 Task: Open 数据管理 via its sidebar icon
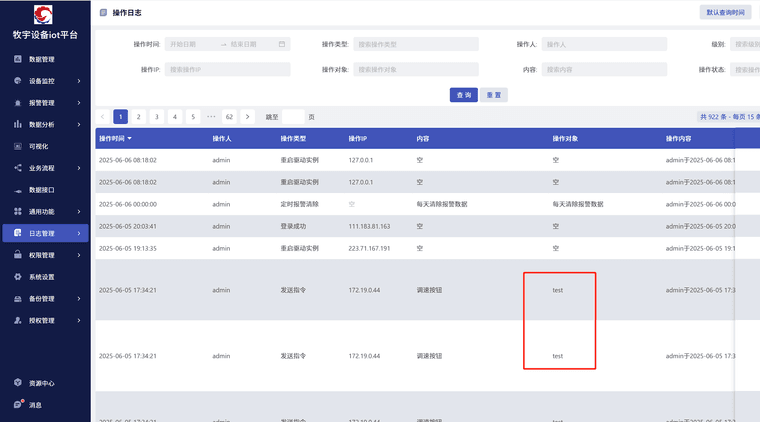point(17,59)
